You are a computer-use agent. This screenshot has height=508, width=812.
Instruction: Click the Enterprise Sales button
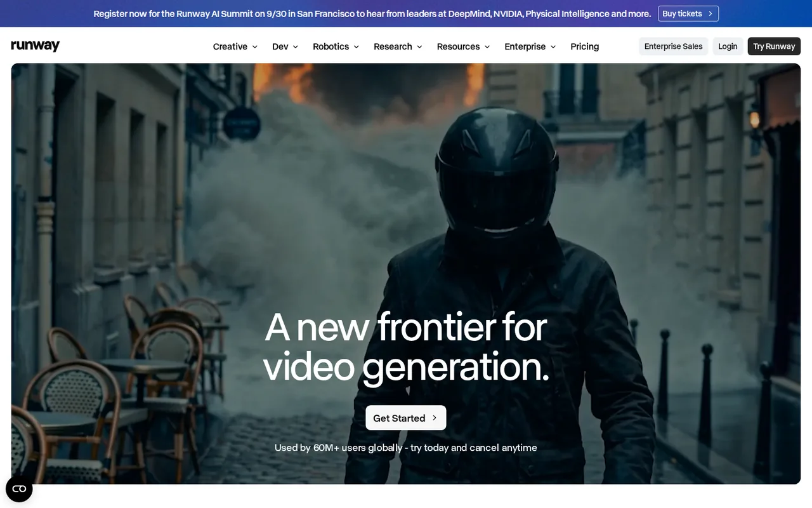(674, 46)
